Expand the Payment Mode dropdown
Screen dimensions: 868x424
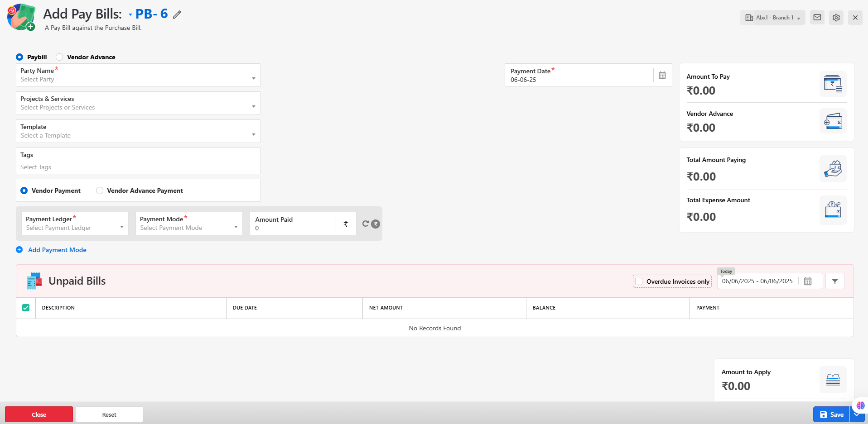pos(189,224)
